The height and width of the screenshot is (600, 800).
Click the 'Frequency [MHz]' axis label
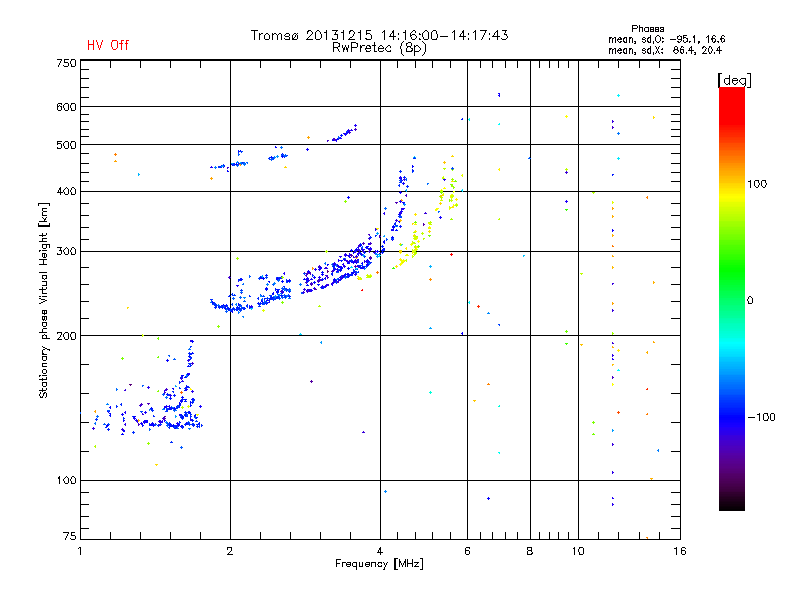coord(379,564)
